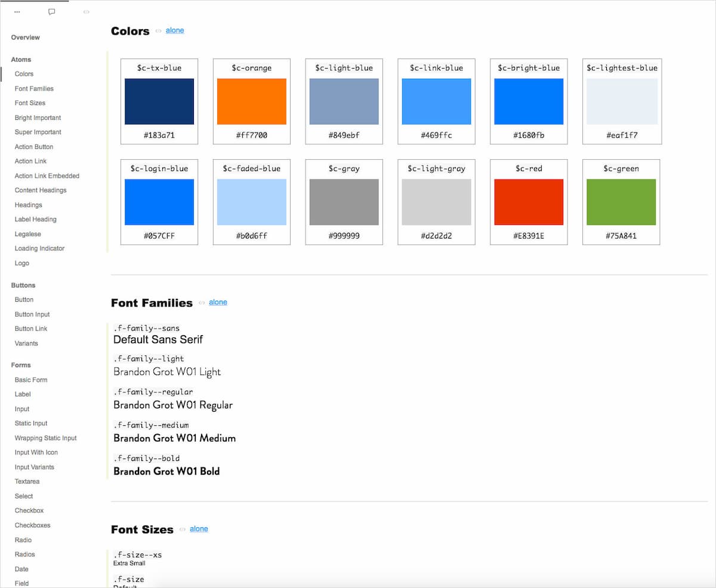Click the code icon beside Colors heading

(x=158, y=31)
